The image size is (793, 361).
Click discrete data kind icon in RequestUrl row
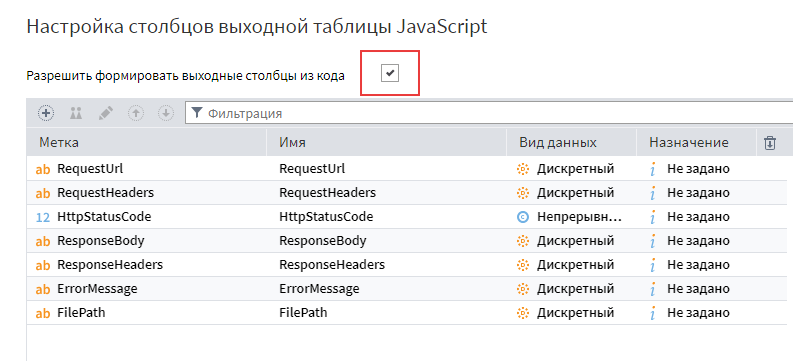(523, 169)
